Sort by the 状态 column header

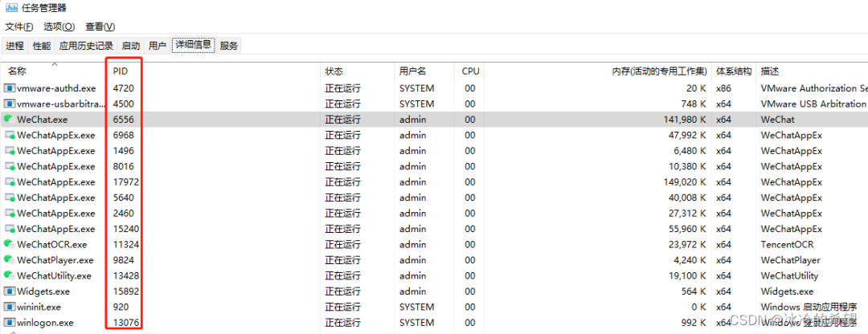click(x=334, y=71)
